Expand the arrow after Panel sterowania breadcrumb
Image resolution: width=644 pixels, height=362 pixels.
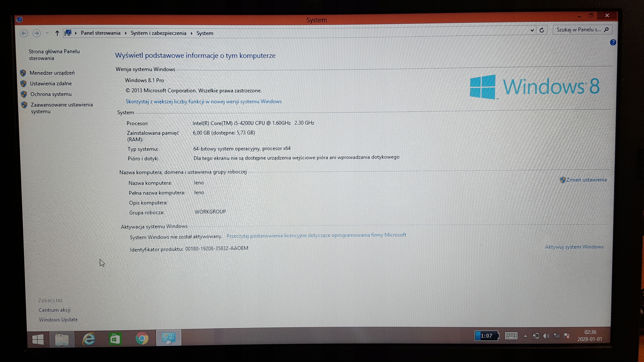[x=126, y=33]
